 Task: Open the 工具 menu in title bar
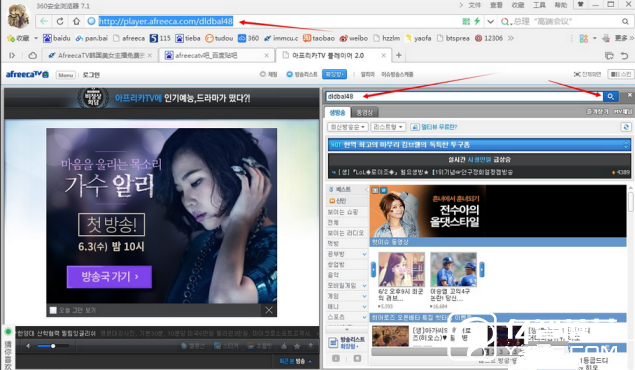point(539,5)
